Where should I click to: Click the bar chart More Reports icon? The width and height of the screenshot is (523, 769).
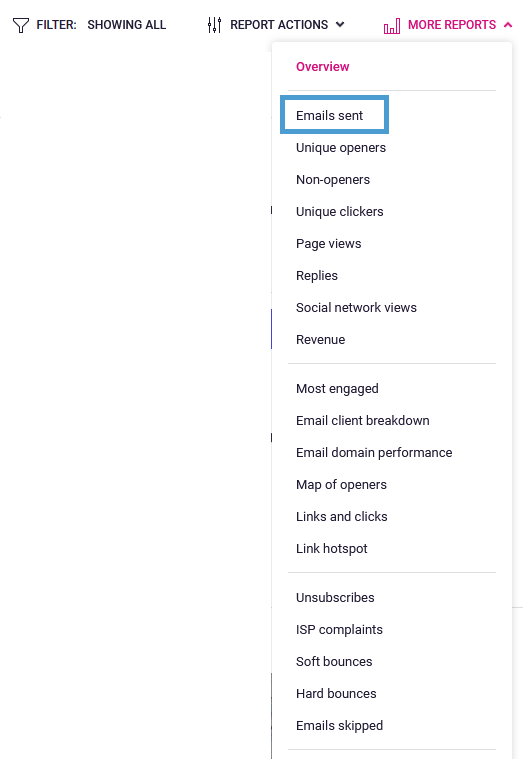[392, 26]
